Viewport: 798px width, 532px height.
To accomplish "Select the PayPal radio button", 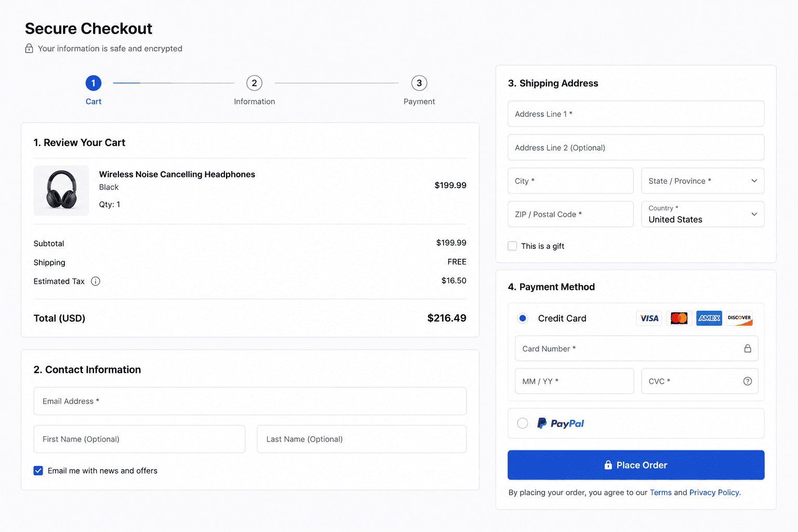I will (523, 423).
